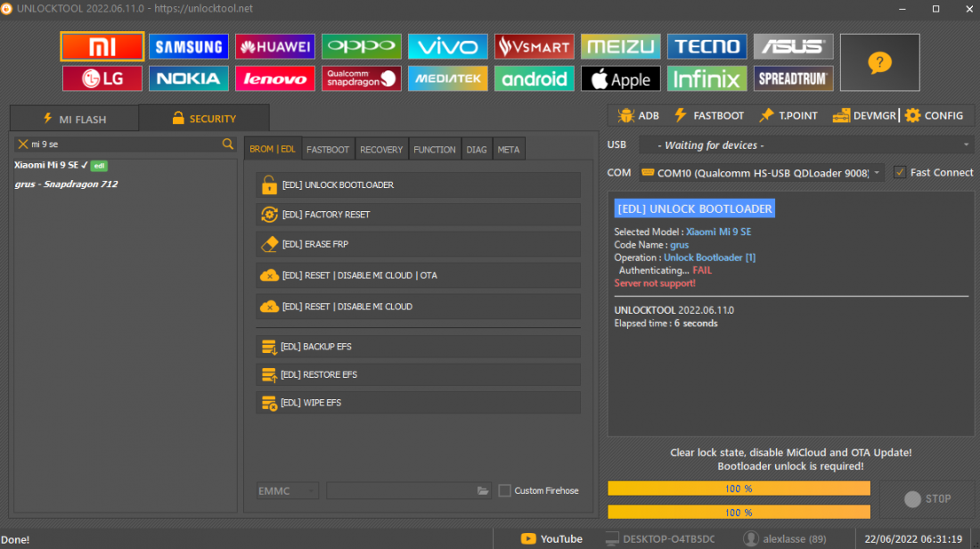Click the lower 100% progress bar
Screen dimensions: 980x549
pyautogui.click(x=739, y=512)
